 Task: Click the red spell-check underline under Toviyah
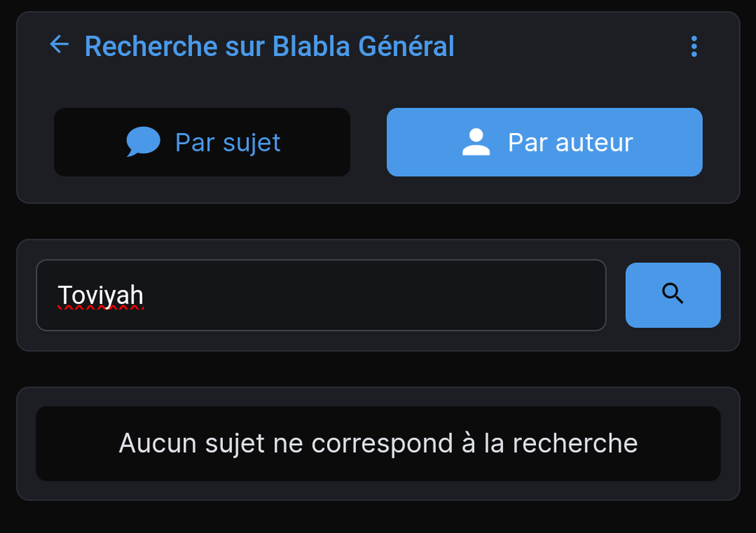point(100,309)
